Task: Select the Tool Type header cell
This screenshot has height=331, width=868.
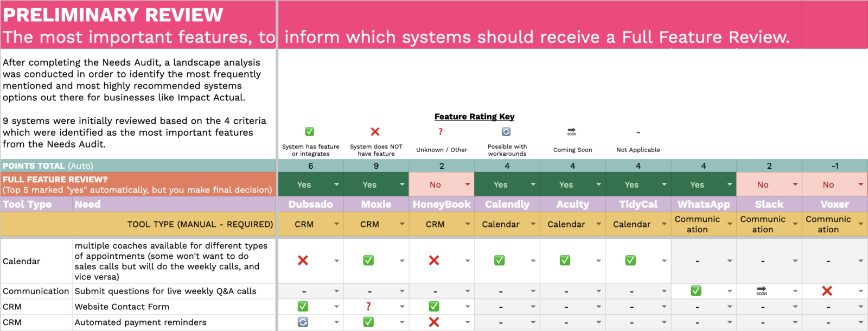Action: click(36, 205)
